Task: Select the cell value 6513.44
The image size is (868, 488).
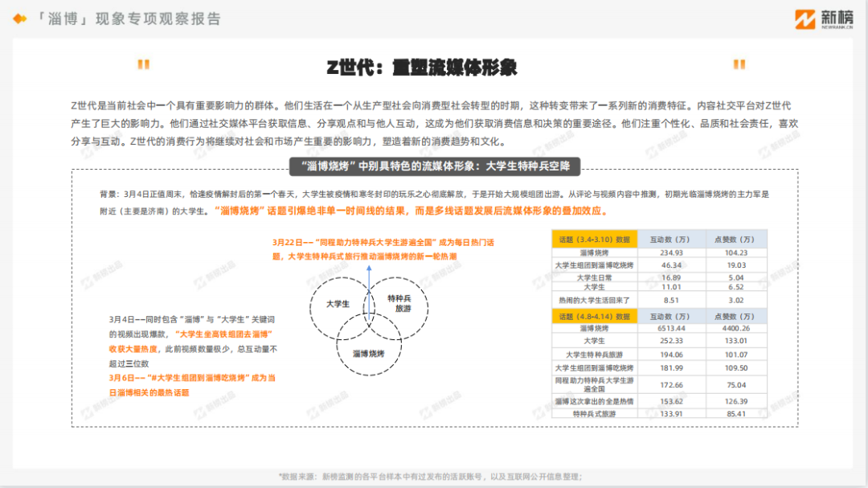Action: (x=671, y=328)
